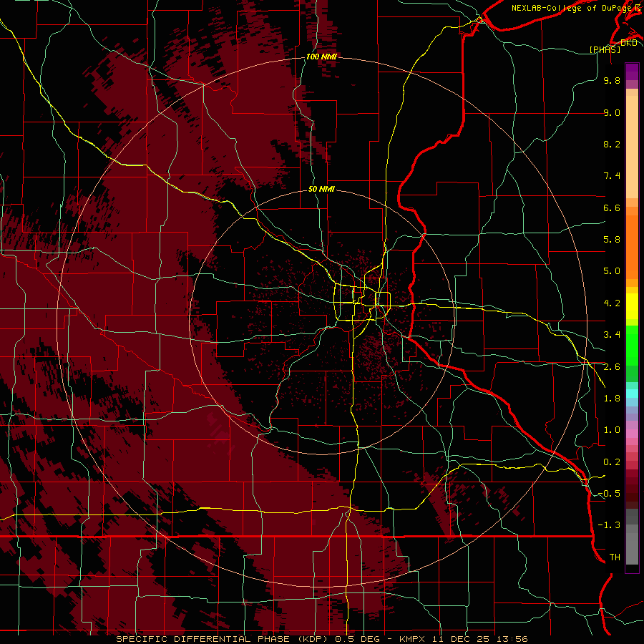Click the -1.3 scale label
644x644 pixels.
[609, 526]
